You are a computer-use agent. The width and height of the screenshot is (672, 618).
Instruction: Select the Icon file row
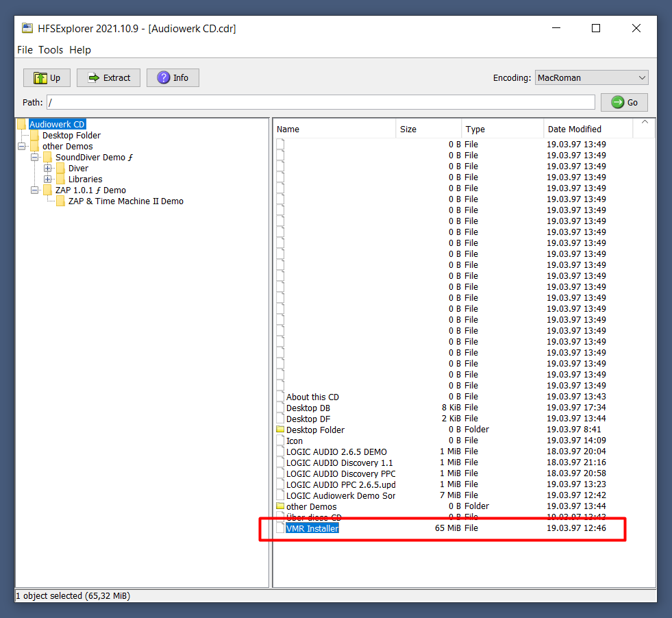[x=295, y=441]
